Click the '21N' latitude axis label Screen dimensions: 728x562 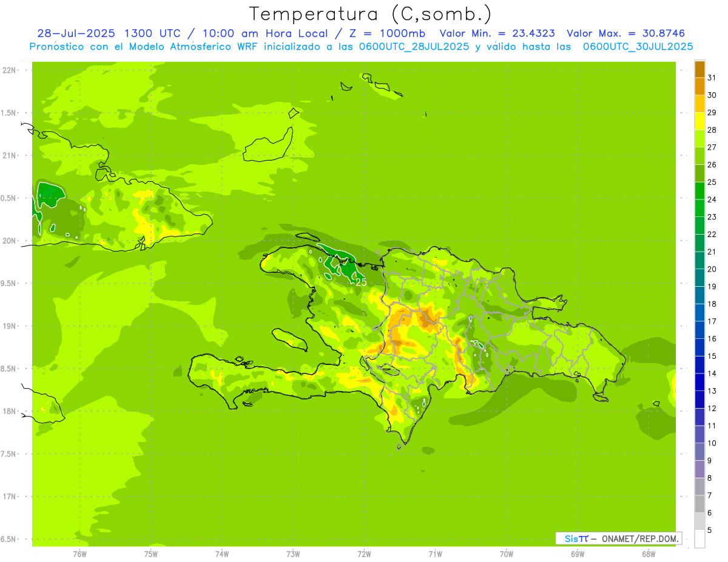pos(9,156)
